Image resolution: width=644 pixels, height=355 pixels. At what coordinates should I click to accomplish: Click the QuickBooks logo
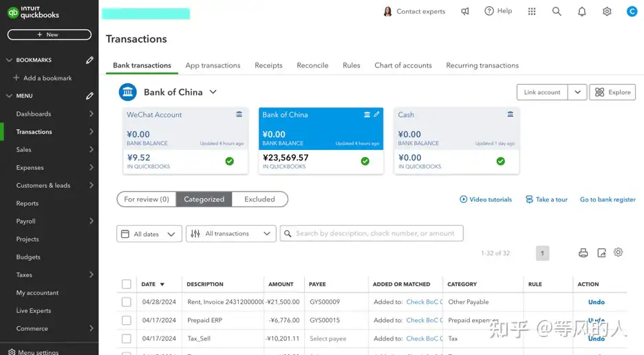(x=33, y=12)
